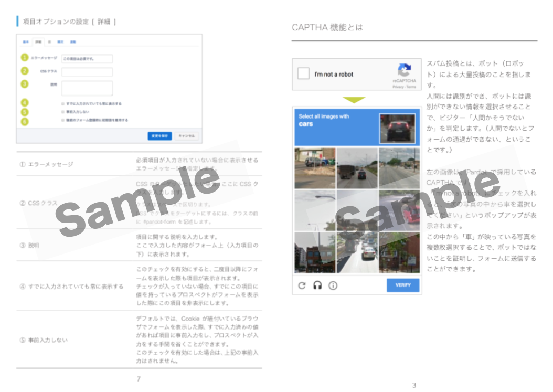The width and height of the screenshot is (553, 392).
Task: Toggle the 事前入力しない checkbox
Action: [x=63, y=112]
